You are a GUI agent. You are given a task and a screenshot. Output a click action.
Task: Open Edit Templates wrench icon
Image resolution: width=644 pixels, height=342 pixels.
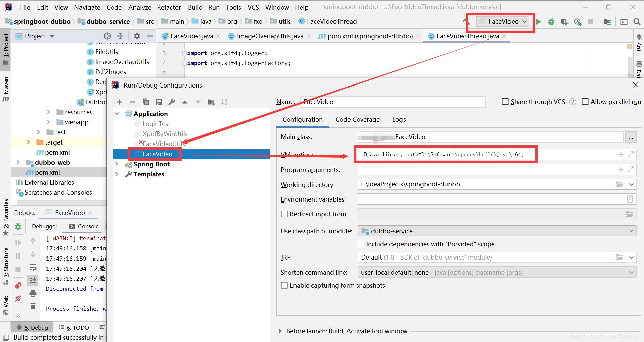coord(172,102)
